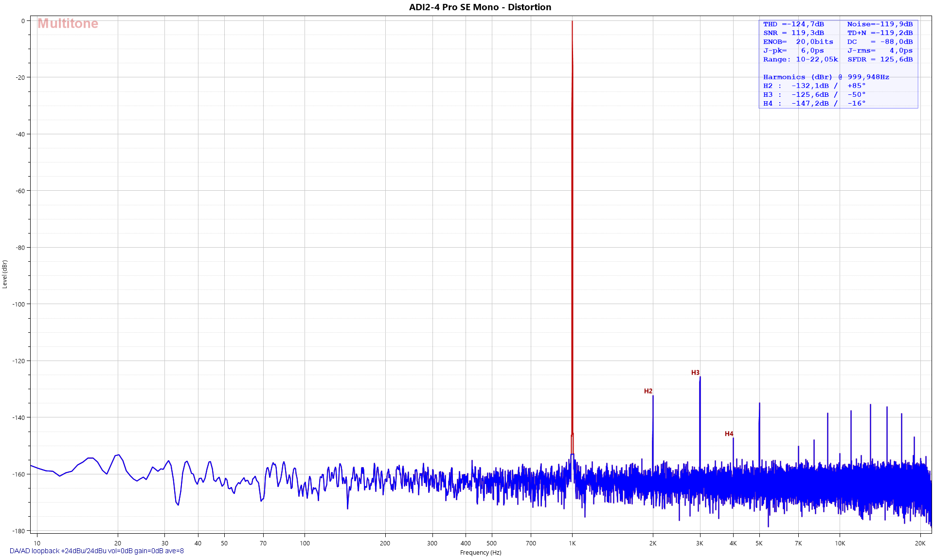
Task: Select the THD =-124,7dB readout
Action: [x=793, y=24]
